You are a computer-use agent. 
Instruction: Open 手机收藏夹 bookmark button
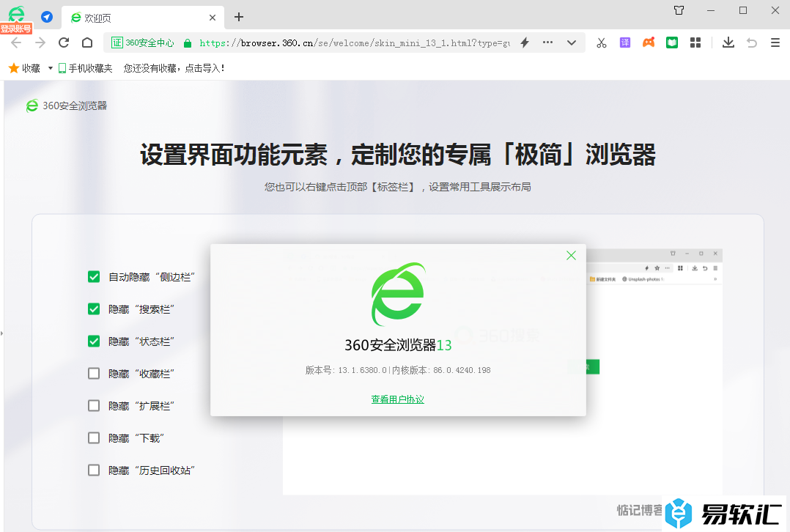tap(86, 68)
